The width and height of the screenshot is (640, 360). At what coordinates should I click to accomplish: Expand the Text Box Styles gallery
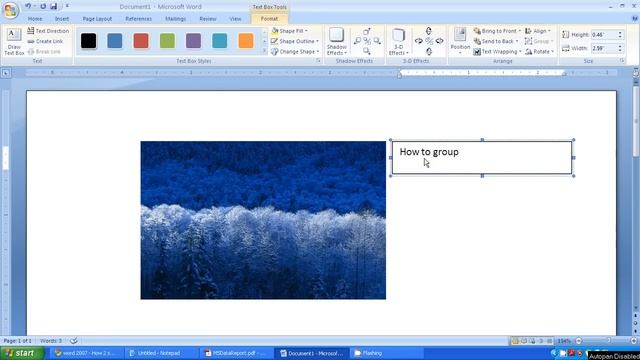tap(264, 51)
